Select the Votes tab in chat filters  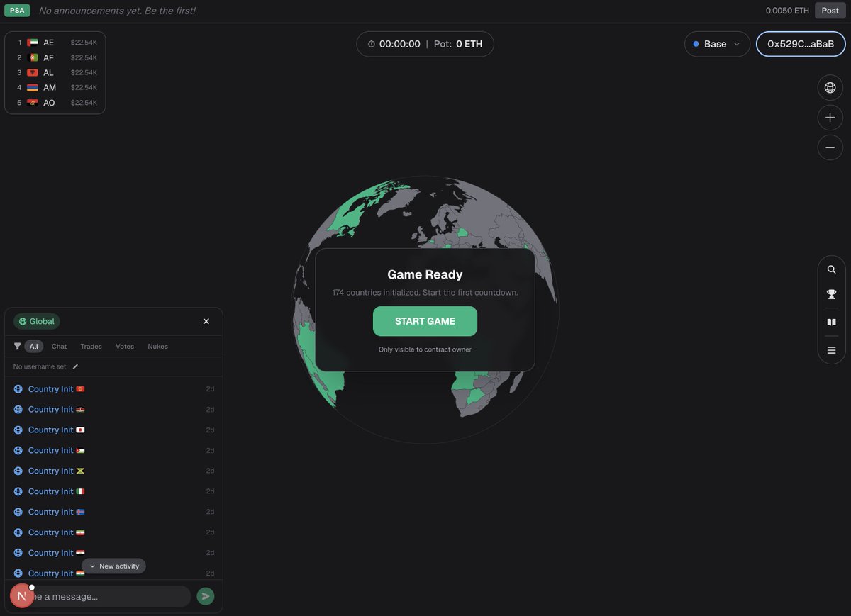tap(125, 346)
